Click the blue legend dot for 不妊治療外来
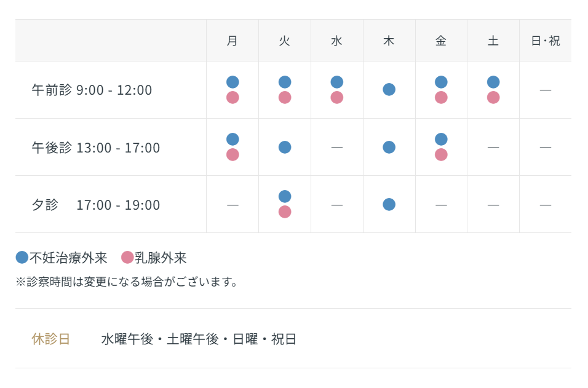The width and height of the screenshot is (588, 388). click(x=22, y=258)
